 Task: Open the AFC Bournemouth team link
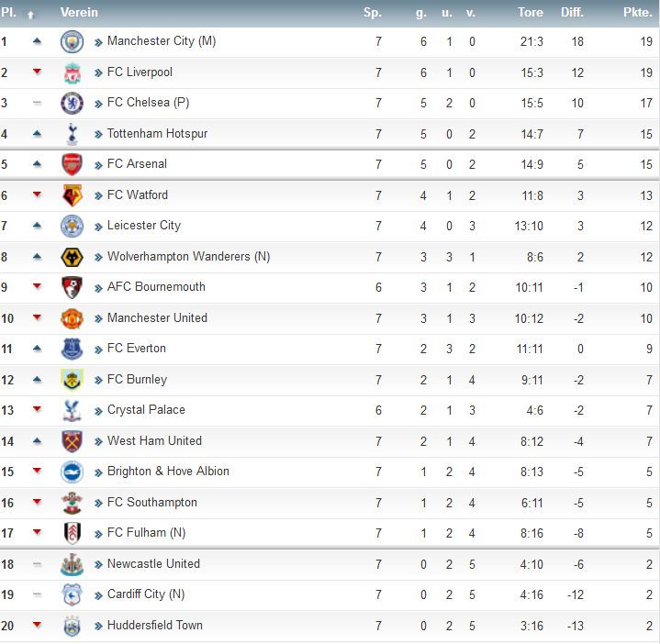pyautogui.click(x=156, y=287)
